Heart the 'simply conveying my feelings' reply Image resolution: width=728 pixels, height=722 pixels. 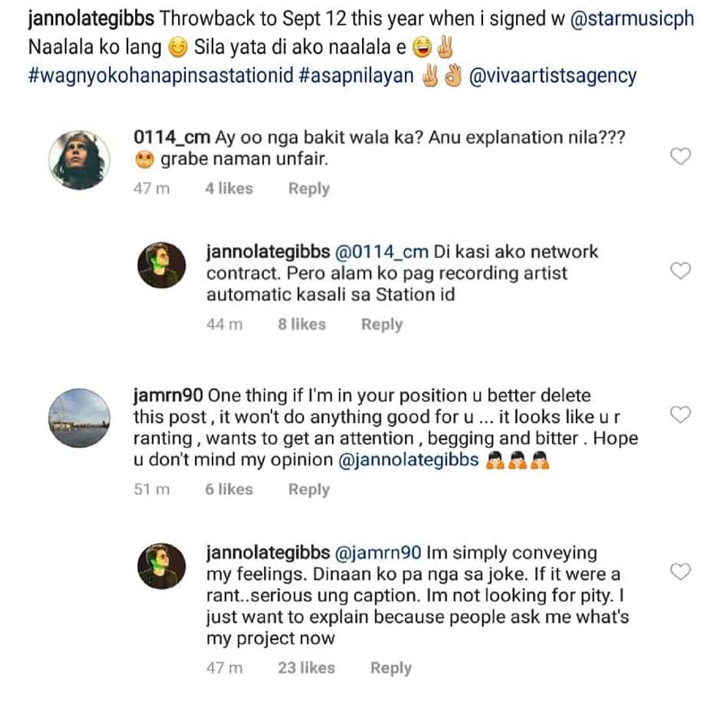click(680, 571)
